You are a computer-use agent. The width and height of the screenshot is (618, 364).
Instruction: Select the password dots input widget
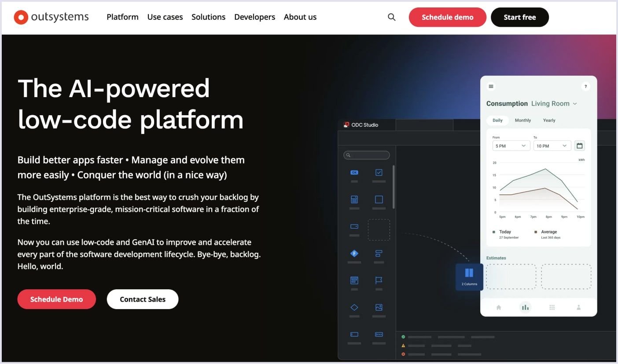(x=379, y=335)
